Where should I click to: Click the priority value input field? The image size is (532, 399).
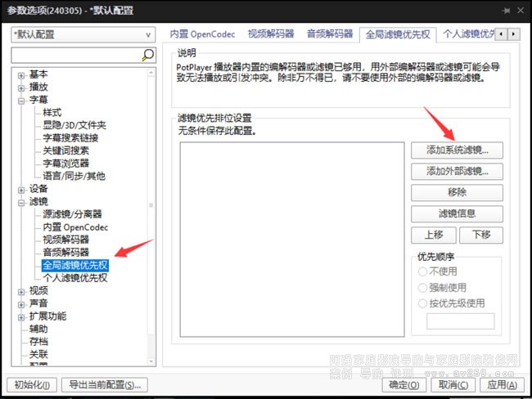460,321
